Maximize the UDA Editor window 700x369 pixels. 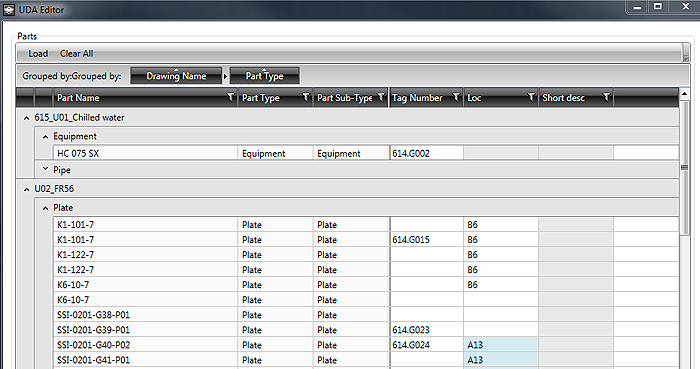(658, 7)
